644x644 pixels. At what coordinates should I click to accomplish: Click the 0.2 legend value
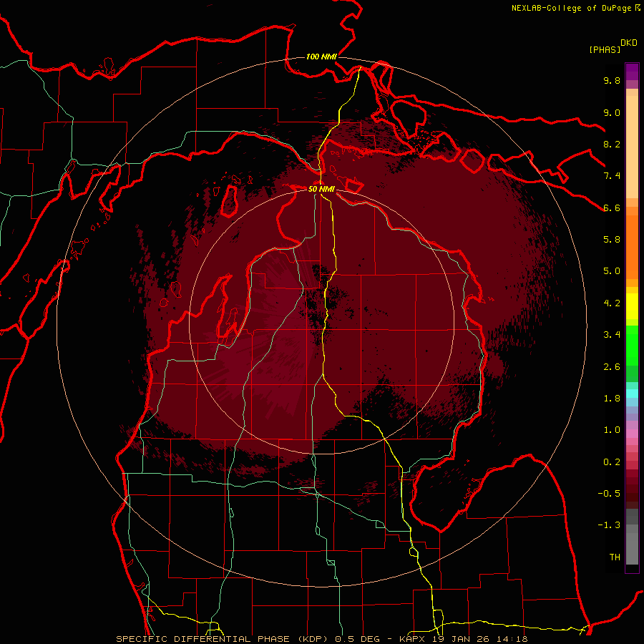click(x=612, y=462)
